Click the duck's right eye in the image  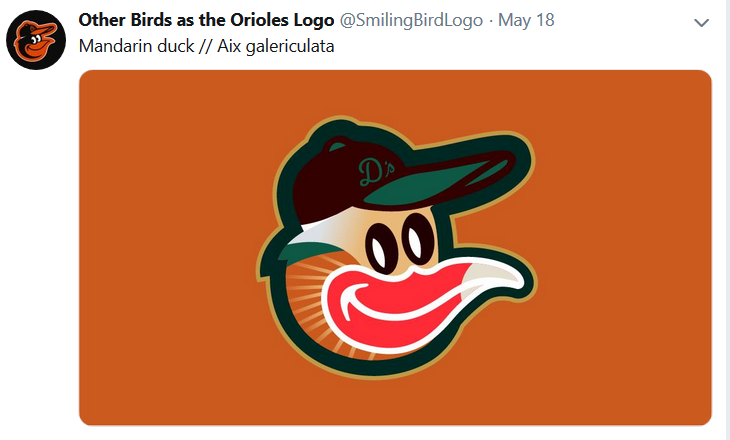tap(417, 237)
